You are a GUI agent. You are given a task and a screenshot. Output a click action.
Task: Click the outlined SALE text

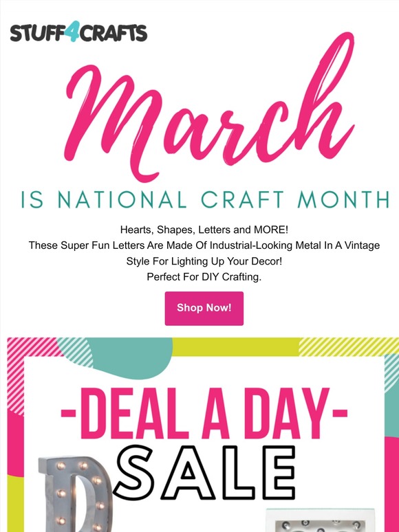tap(204, 473)
